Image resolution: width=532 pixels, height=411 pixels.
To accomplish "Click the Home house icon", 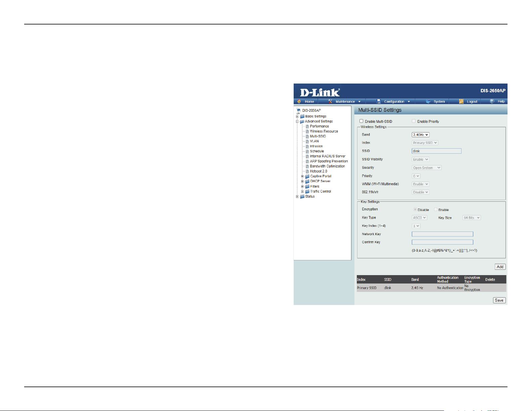I will coord(299,101).
